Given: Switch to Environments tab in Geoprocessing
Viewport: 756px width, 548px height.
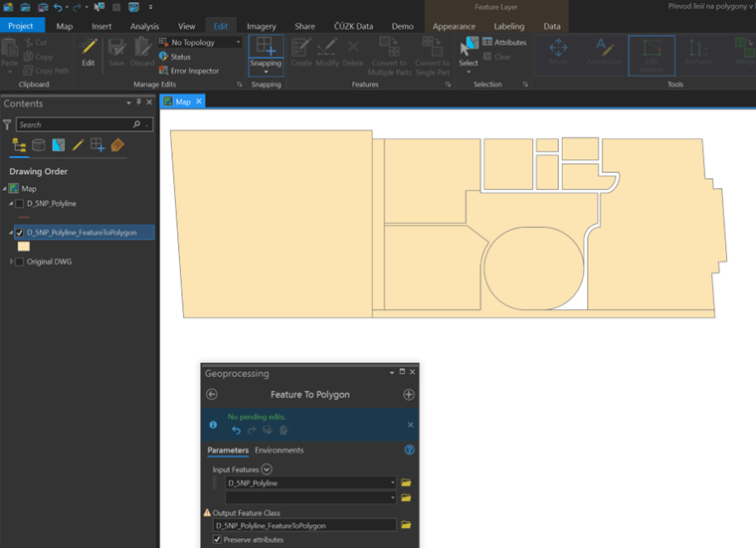Looking at the screenshot, I should click(x=279, y=451).
